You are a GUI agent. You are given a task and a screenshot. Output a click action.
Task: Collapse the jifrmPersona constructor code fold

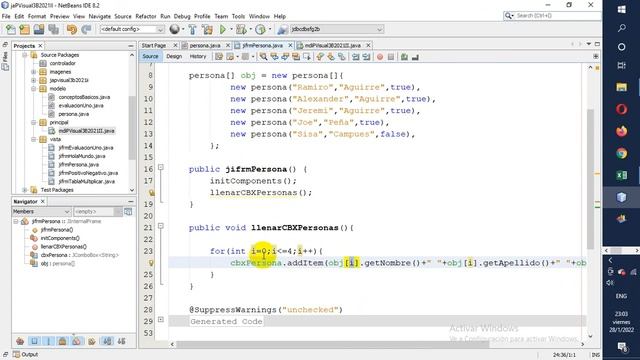point(161,167)
